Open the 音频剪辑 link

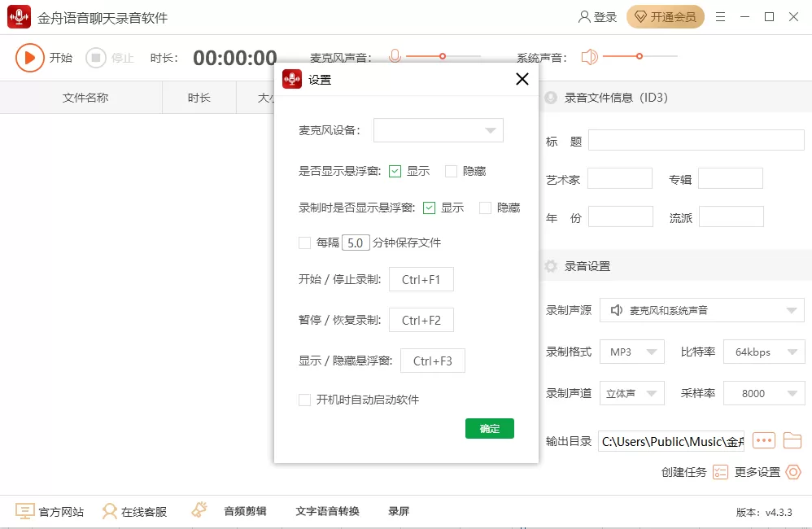[x=245, y=511]
